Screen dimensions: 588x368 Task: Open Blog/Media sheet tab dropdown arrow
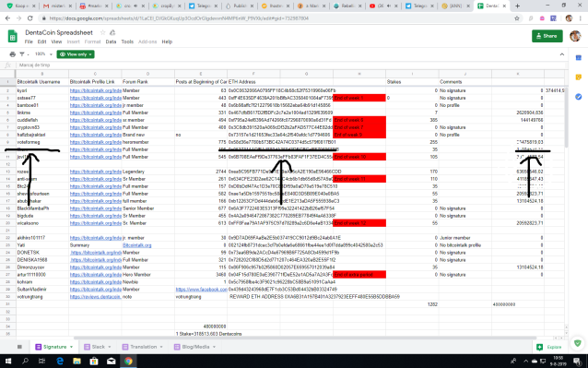point(214,347)
